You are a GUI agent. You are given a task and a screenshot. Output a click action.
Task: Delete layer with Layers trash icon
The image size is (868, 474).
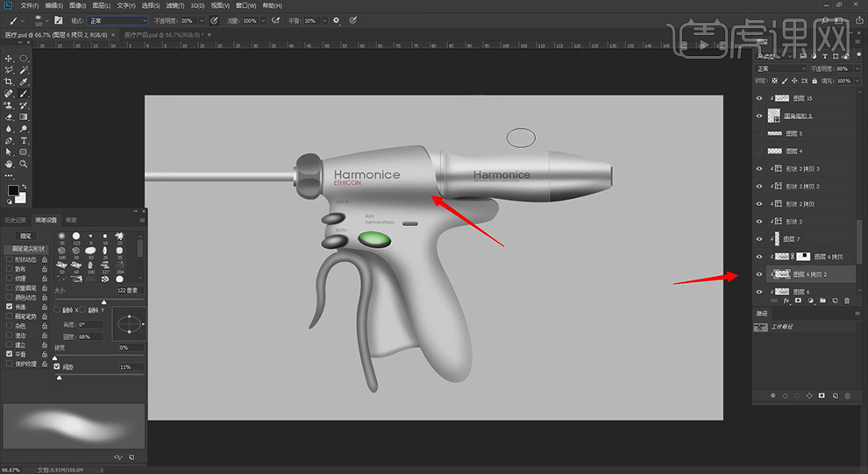click(x=847, y=301)
